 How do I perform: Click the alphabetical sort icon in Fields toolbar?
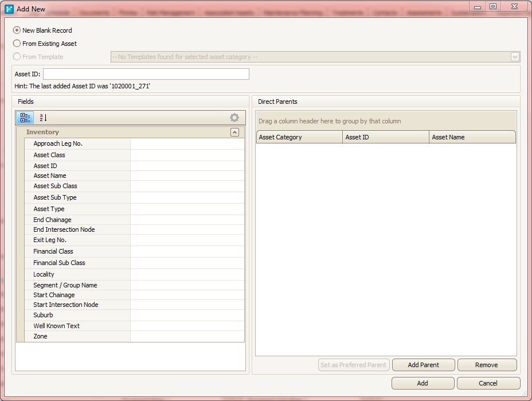43,118
